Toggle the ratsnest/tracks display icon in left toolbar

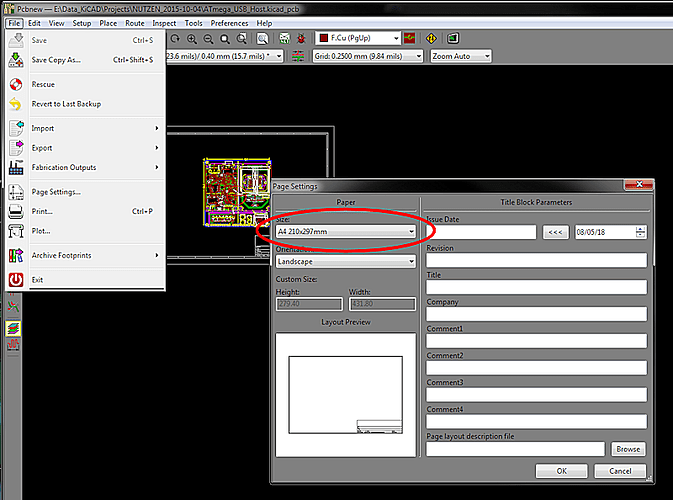(x=13, y=306)
